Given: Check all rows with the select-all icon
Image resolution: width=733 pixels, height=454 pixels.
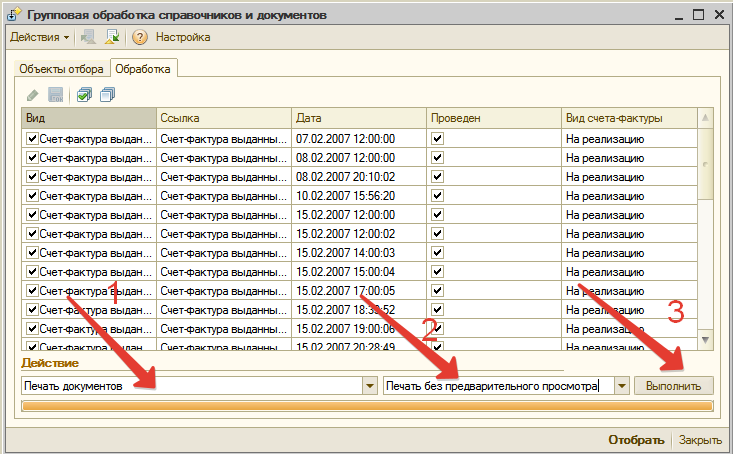Looking at the screenshot, I should pos(85,95).
